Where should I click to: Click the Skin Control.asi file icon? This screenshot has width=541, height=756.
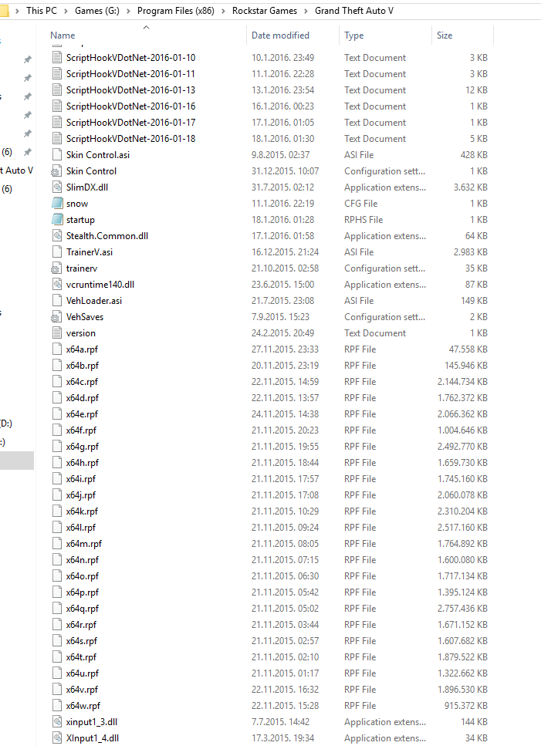[x=57, y=155]
